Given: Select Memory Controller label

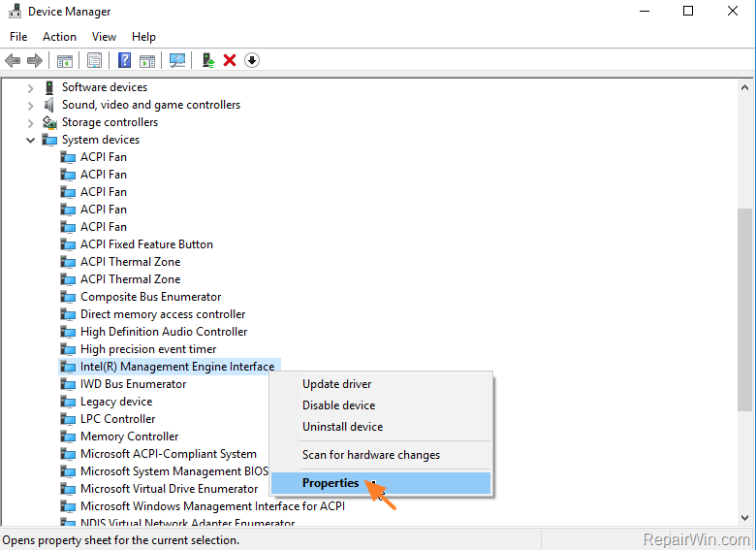Looking at the screenshot, I should (x=129, y=437).
